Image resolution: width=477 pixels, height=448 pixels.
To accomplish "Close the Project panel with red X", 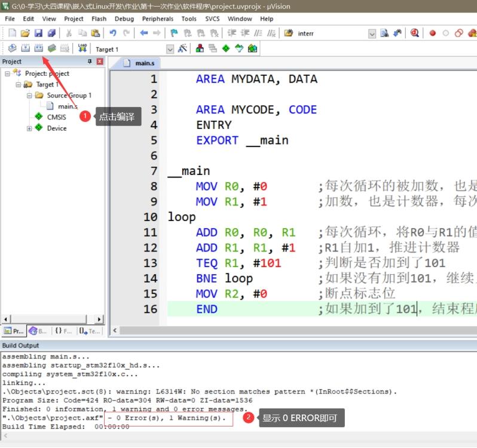I will 100,62.
